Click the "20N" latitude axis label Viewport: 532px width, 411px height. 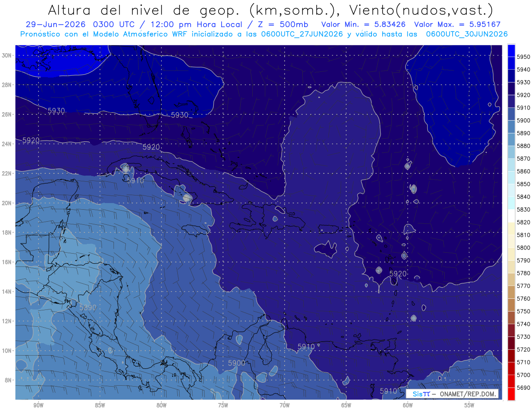click(x=7, y=203)
